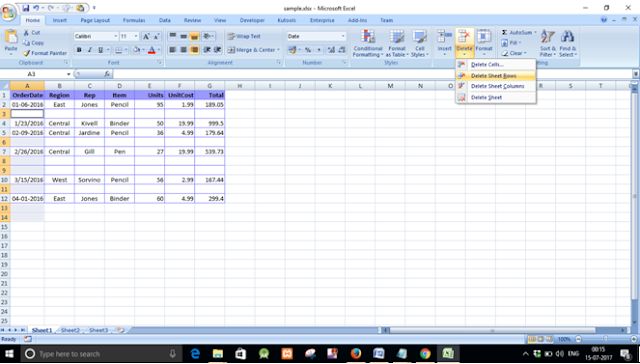640x364 pixels.
Task: Click the Select All corner button
Action: (x=5, y=86)
